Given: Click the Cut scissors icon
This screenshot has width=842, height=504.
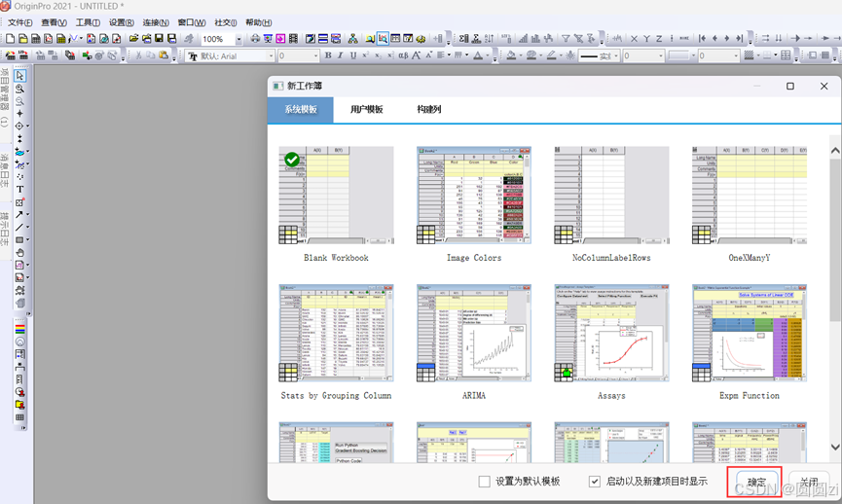Looking at the screenshot, I should pyautogui.click(x=138, y=55).
